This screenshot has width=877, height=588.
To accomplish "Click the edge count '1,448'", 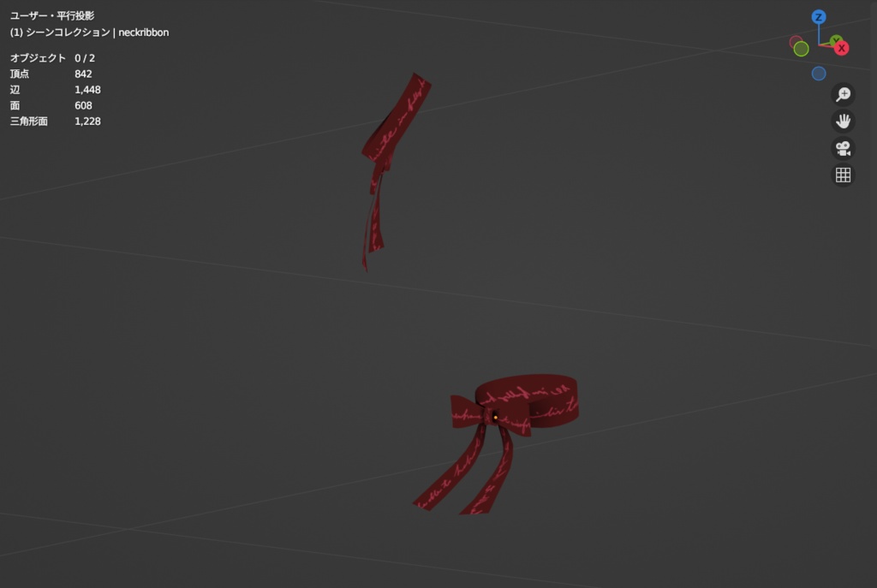I will pyautogui.click(x=87, y=89).
